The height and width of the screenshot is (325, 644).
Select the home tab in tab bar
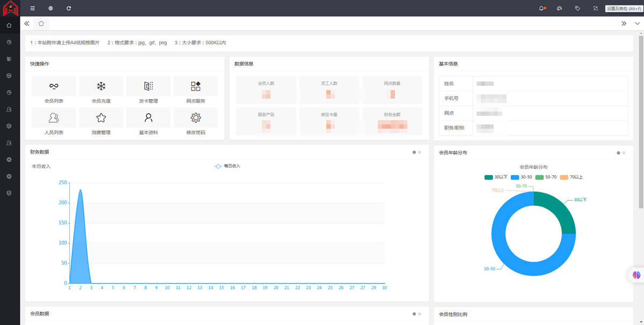(41, 24)
